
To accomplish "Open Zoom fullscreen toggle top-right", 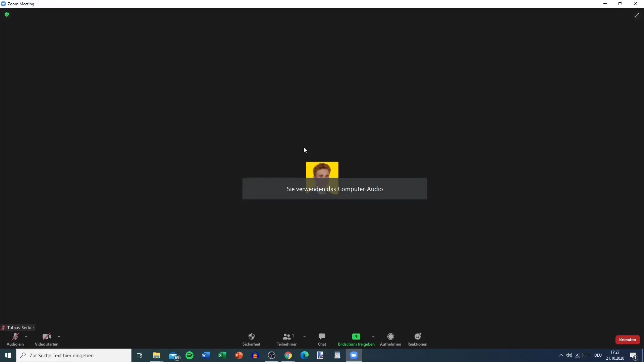I will 637,15.
